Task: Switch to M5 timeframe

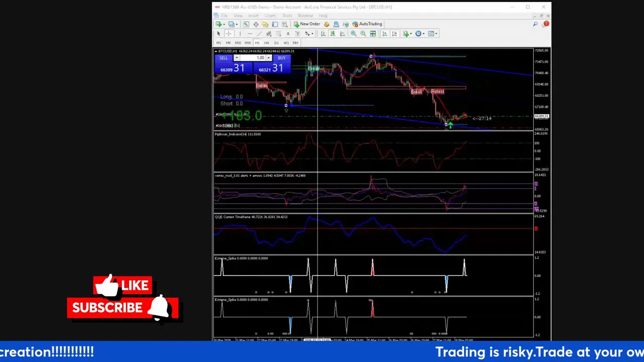Action: click(228, 43)
